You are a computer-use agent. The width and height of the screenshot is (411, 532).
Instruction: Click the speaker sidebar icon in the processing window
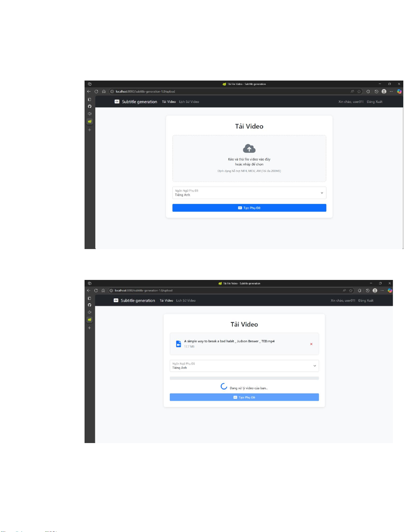[x=89, y=312]
